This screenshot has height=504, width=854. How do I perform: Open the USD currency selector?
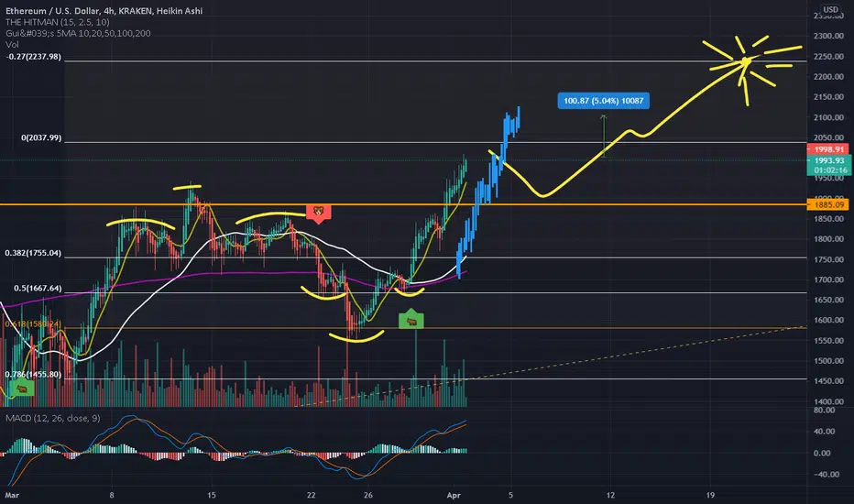tap(830, 9)
